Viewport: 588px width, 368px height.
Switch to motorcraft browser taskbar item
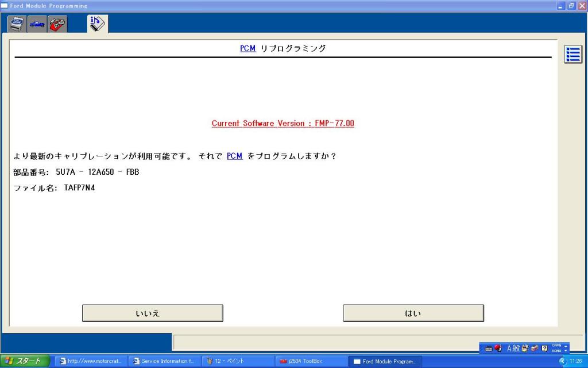pos(91,361)
